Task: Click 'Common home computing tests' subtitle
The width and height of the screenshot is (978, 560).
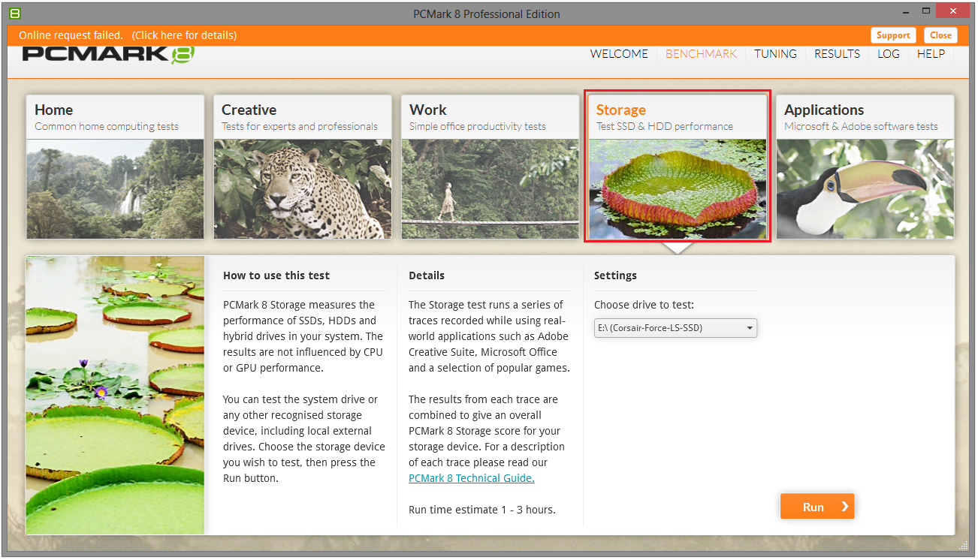Action: coord(107,126)
